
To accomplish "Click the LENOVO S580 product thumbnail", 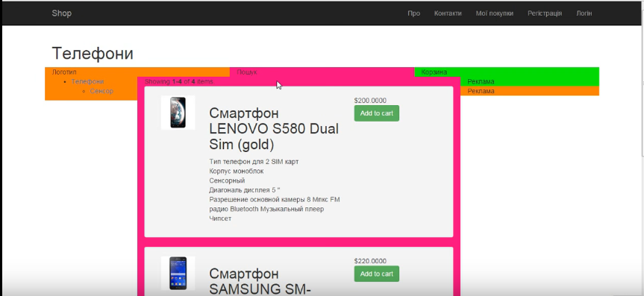I will coord(178,113).
